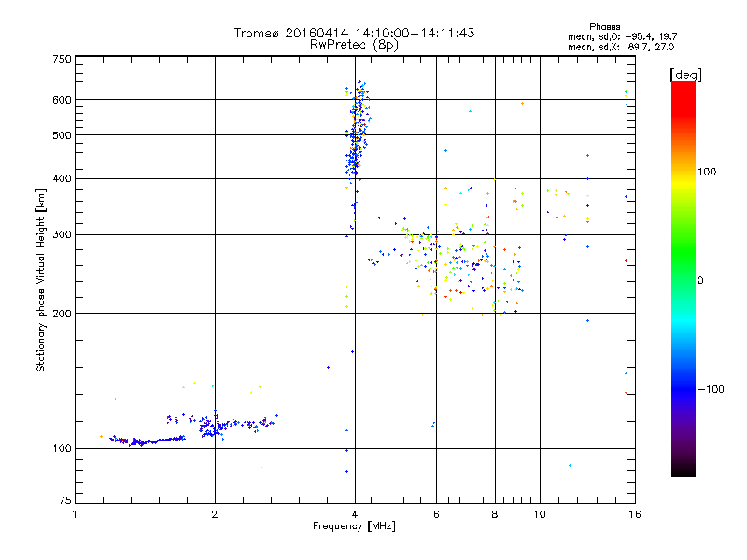Click the x-axis tick label "4"
Screen dimensions: 747x560
pos(355,514)
